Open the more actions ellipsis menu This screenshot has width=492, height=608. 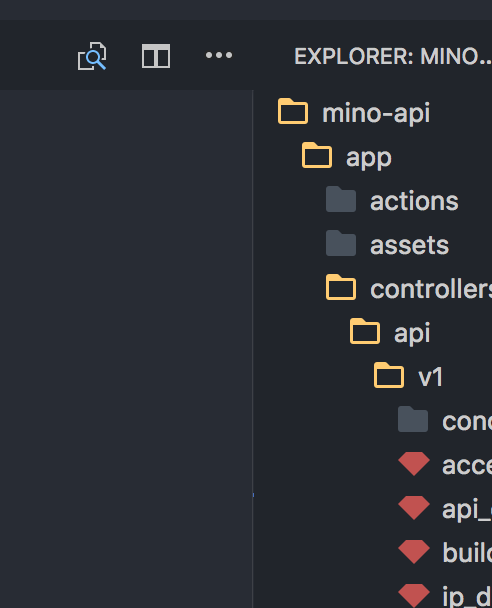219,55
